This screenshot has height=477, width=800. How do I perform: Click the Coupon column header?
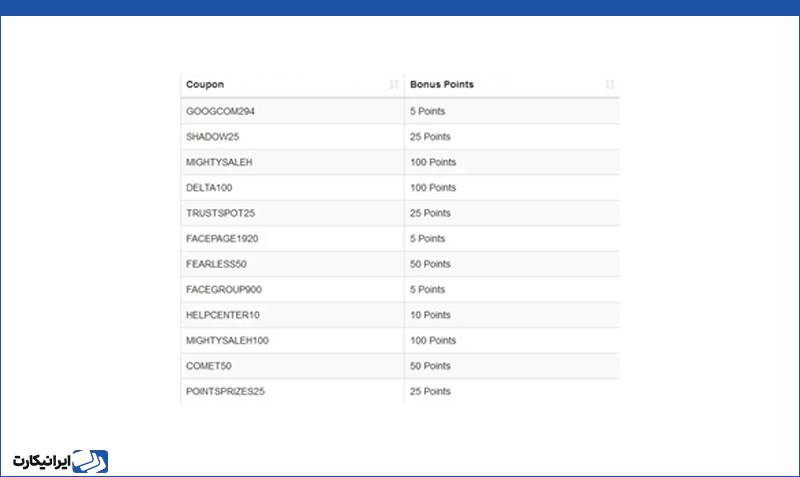point(205,85)
